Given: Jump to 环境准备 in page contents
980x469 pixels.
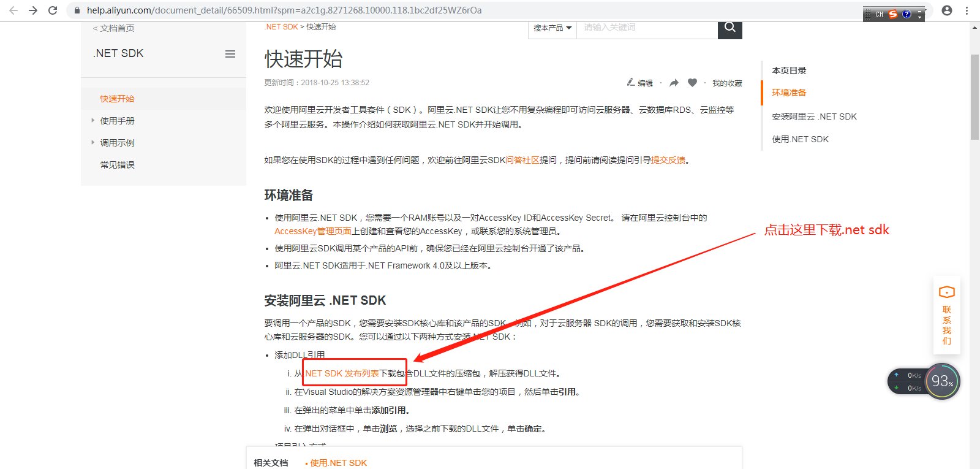Looking at the screenshot, I should coord(789,93).
